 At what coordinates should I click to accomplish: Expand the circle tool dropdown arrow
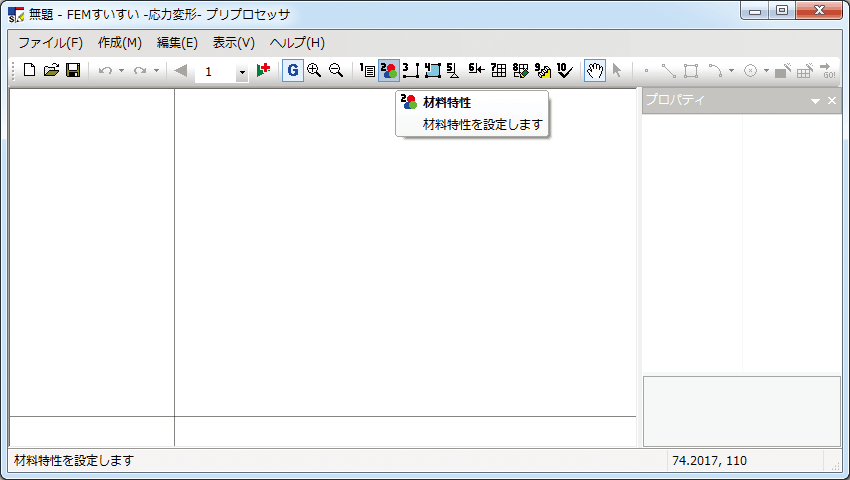[766, 71]
